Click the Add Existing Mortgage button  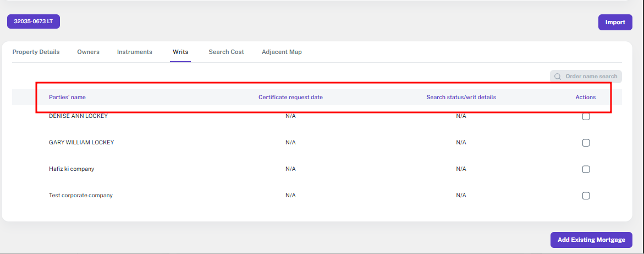pyautogui.click(x=591, y=240)
